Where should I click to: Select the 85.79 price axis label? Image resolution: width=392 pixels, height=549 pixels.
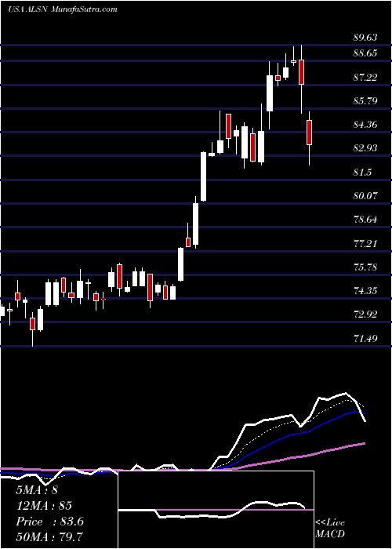(365, 101)
